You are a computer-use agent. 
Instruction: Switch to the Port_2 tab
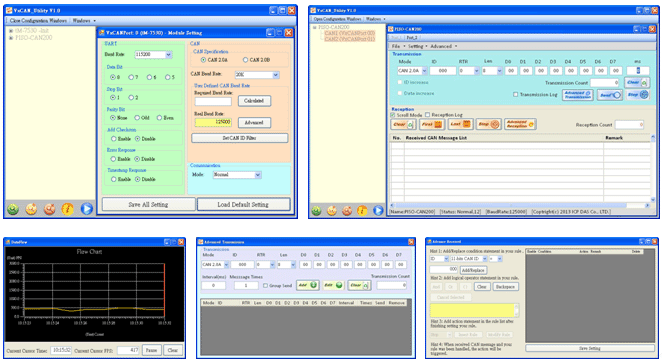(x=412, y=38)
